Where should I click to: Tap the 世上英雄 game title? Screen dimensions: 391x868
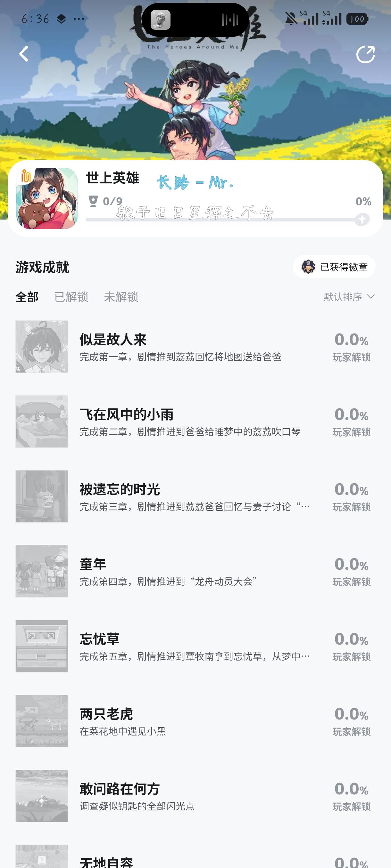click(112, 178)
